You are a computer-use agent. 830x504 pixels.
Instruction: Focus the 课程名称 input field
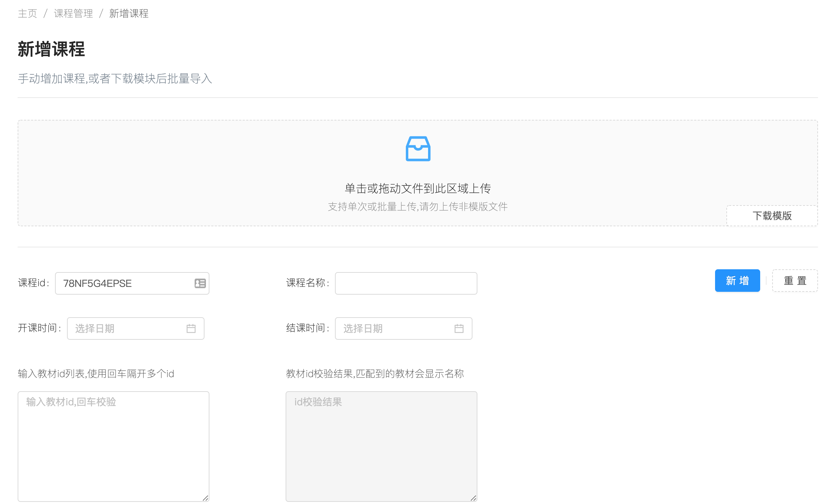click(406, 283)
